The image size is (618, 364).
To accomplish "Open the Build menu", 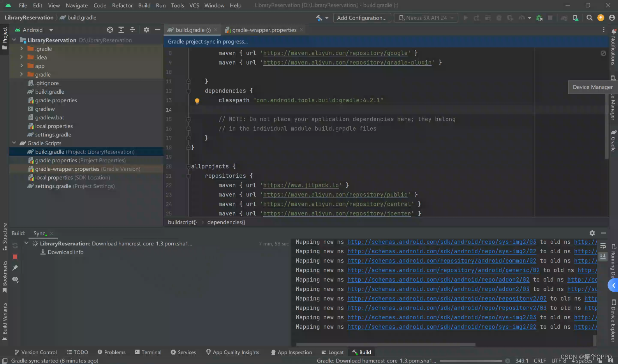I will coord(144,5).
